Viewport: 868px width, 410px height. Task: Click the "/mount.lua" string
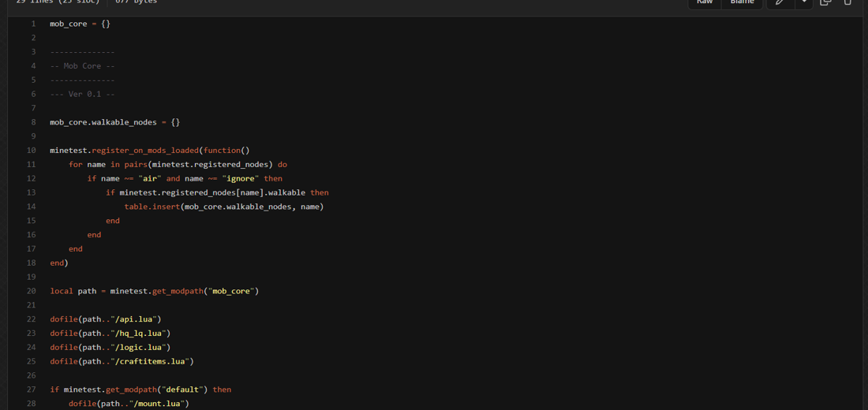pos(157,404)
